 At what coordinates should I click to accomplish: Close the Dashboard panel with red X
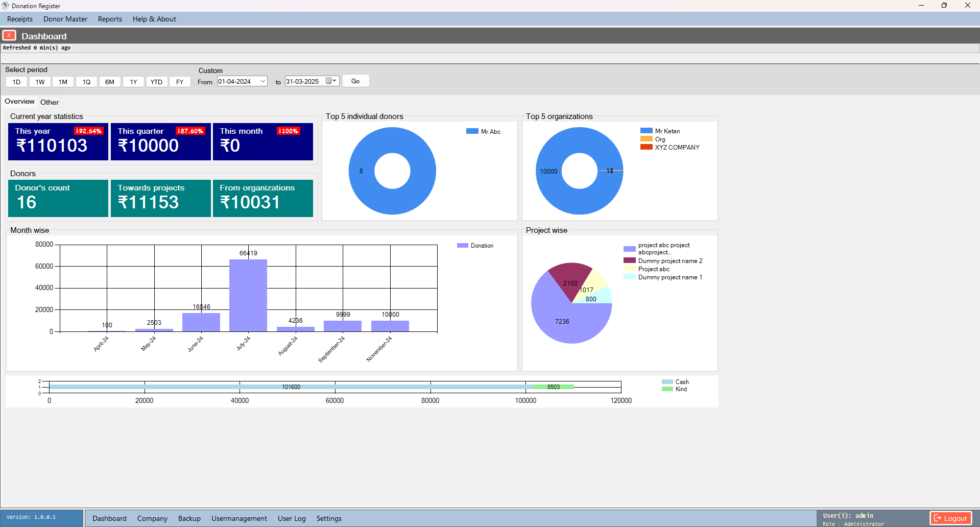(x=9, y=35)
